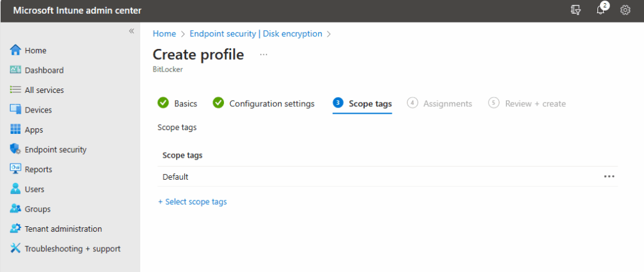Select the Apps grid icon
This screenshot has height=272, width=644.
pyautogui.click(x=16, y=129)
